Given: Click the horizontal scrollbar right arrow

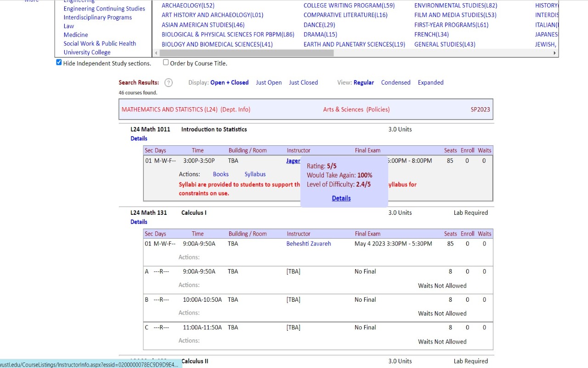Looking at the screenshot, I should [554, 53].
